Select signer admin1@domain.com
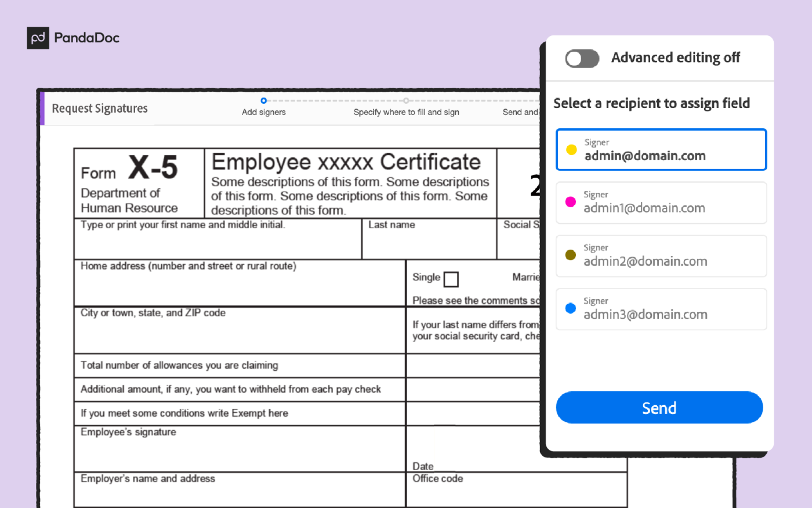This screenshot has height=508, width=812. pyautogui.click(x=661, y=203)
